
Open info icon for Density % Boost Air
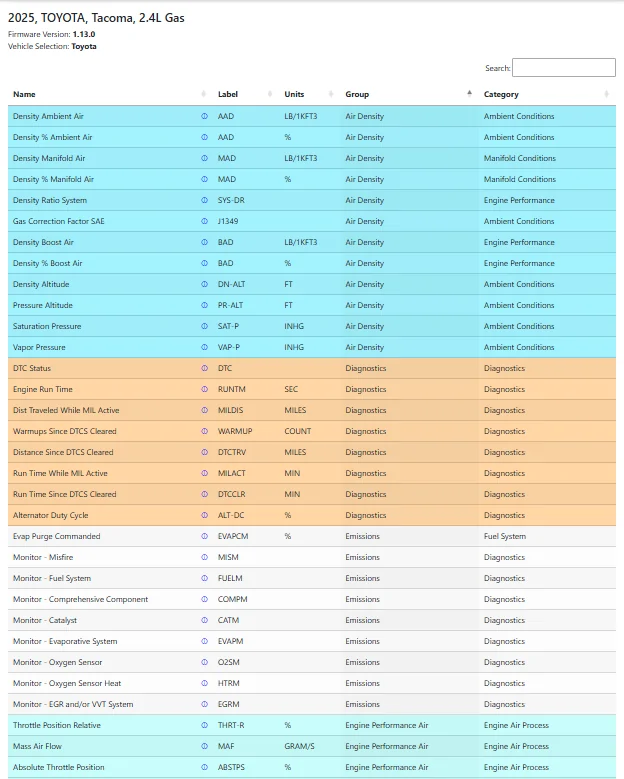coord(204,263)
